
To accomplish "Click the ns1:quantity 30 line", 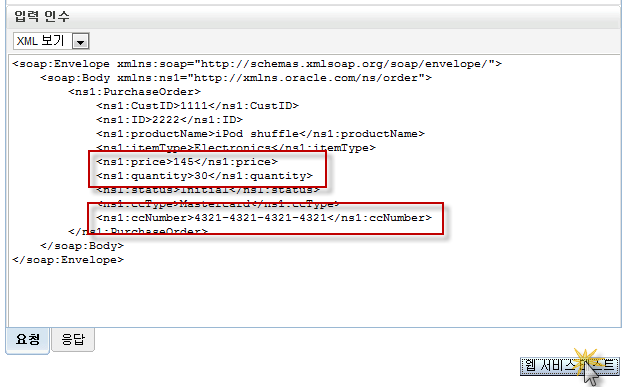I will (x=204, y=176).
